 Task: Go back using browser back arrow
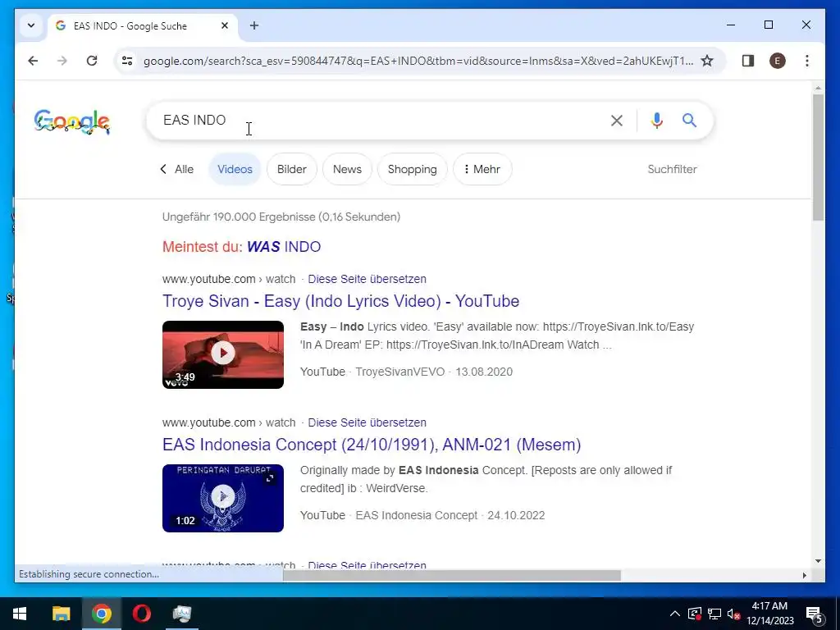click(x=33, y=61)
